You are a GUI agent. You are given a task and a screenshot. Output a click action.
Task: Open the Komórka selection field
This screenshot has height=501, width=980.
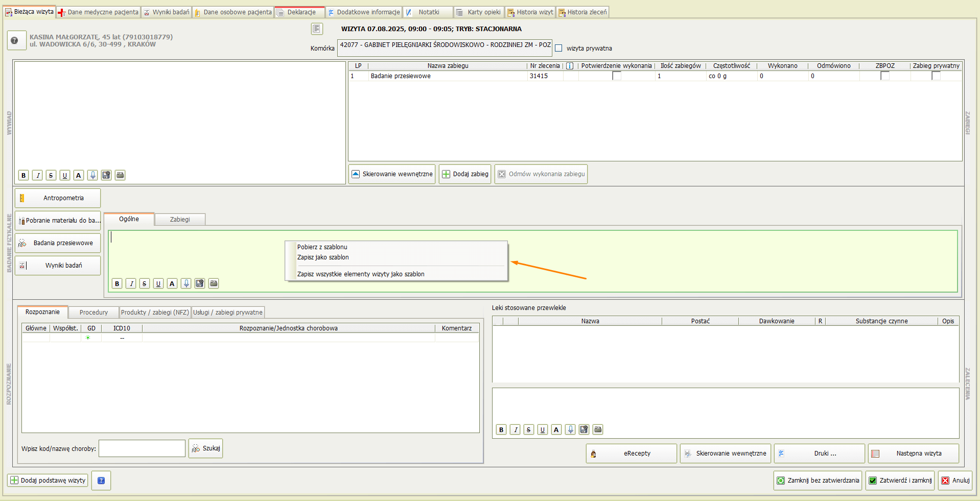click(445, 48)
